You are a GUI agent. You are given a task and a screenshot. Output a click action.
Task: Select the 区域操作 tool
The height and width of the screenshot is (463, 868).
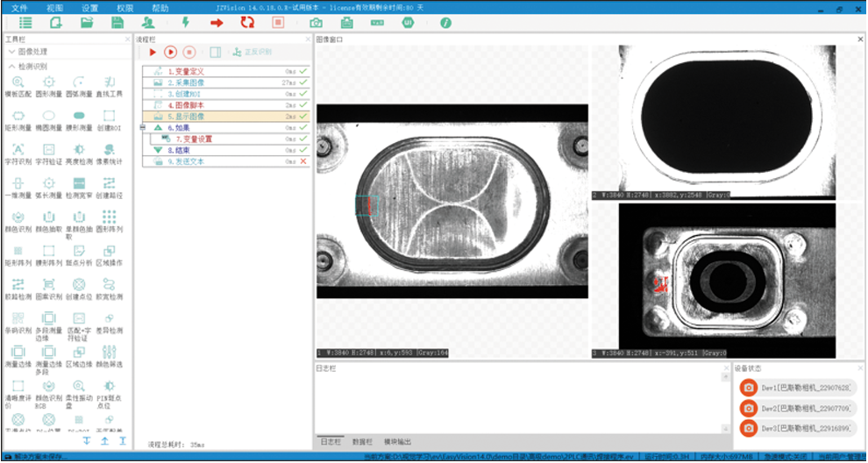(109, 256)
